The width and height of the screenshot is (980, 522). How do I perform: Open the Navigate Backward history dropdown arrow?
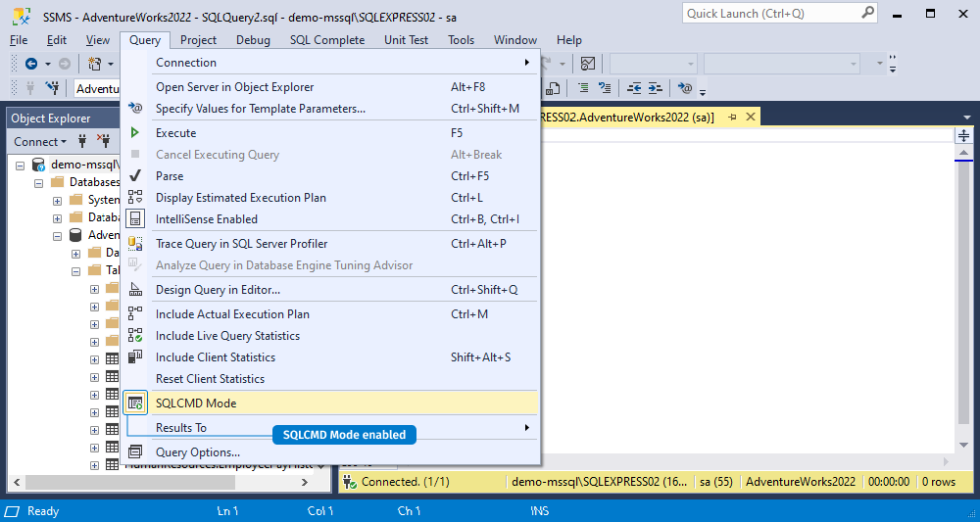[x=47, y=64]
